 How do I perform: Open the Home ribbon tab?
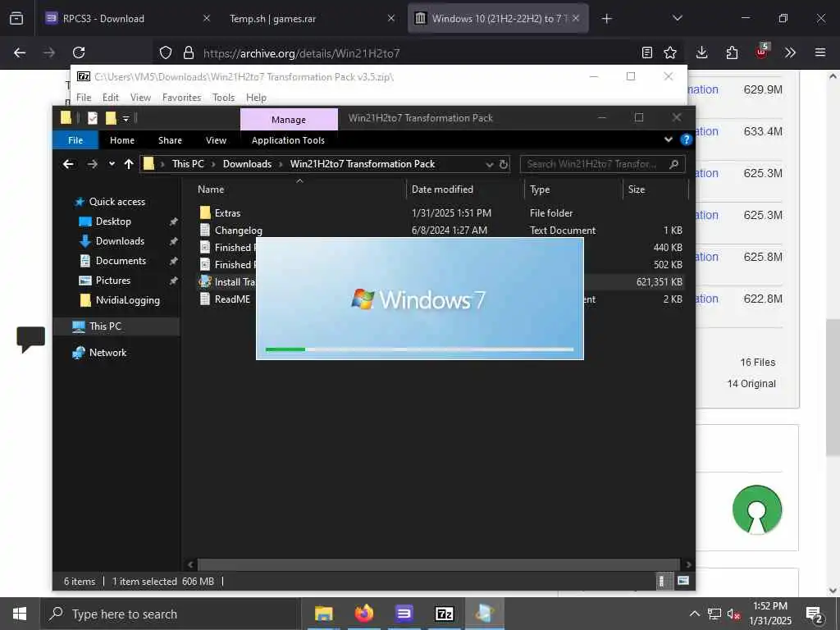(x=122, y=139)
